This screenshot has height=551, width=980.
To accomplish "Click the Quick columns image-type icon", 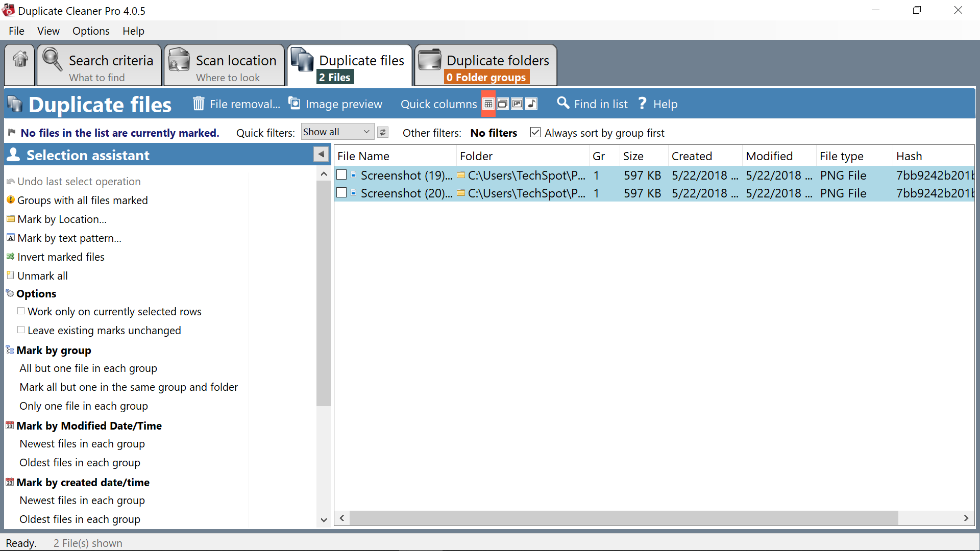I will click(x=518, y=104).
